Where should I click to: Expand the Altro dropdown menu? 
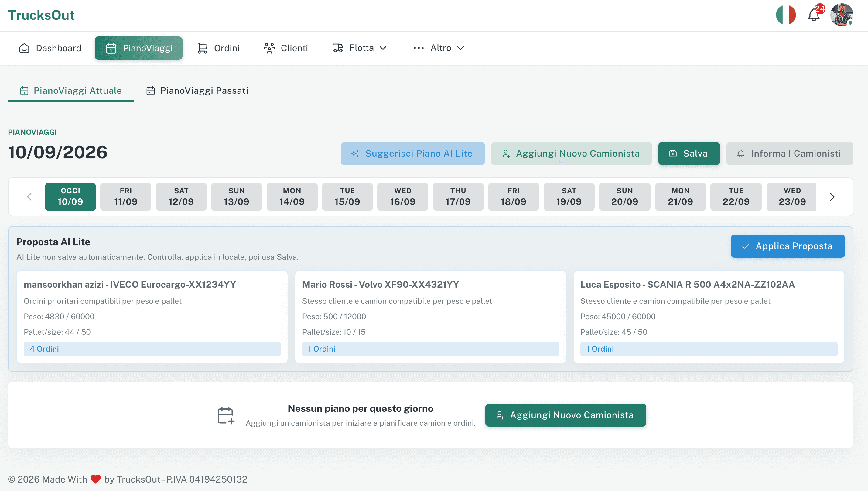[x=439, y=48]
